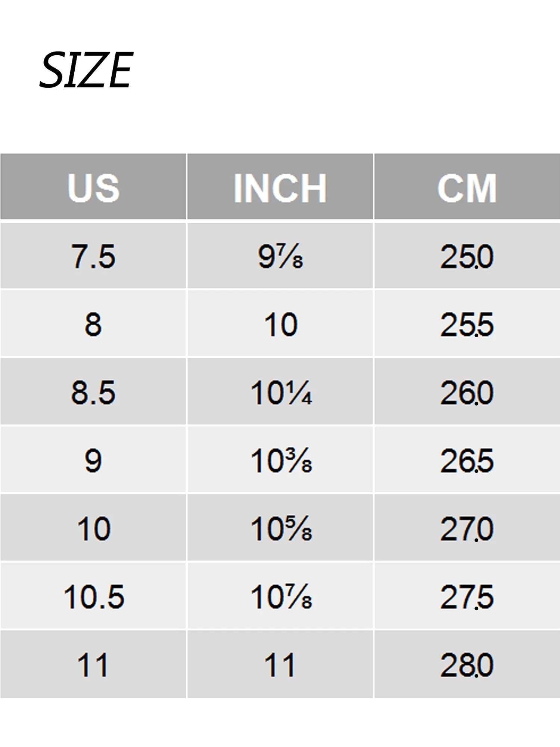Select the INCH column header
560x747 pixels.
pyautogui.click(x=280, y=186)
